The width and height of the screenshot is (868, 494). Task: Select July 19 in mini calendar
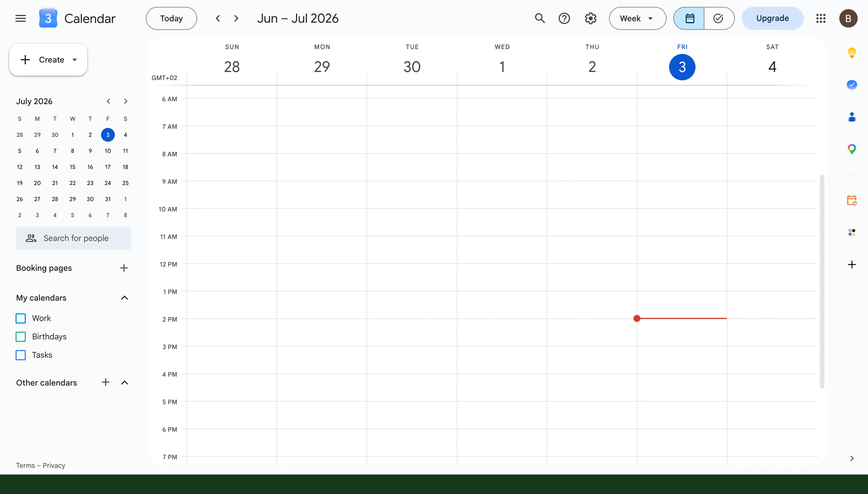pyautogui.click(x=20, y=183)
